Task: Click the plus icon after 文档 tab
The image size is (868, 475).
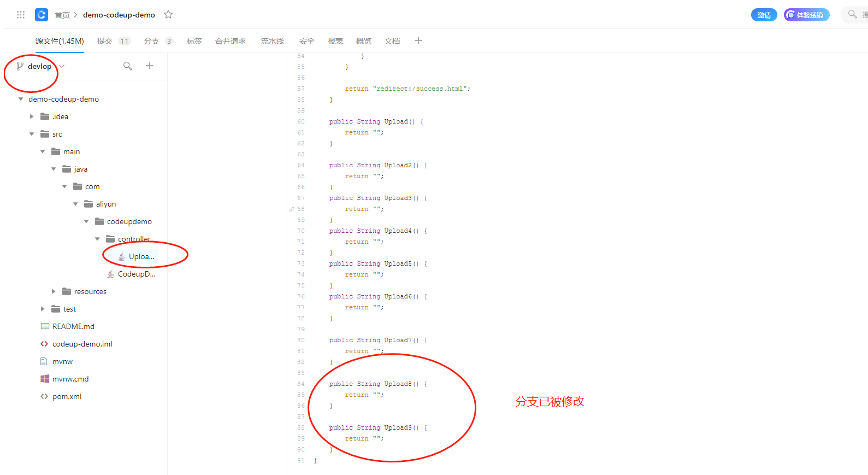Action: 418,40
